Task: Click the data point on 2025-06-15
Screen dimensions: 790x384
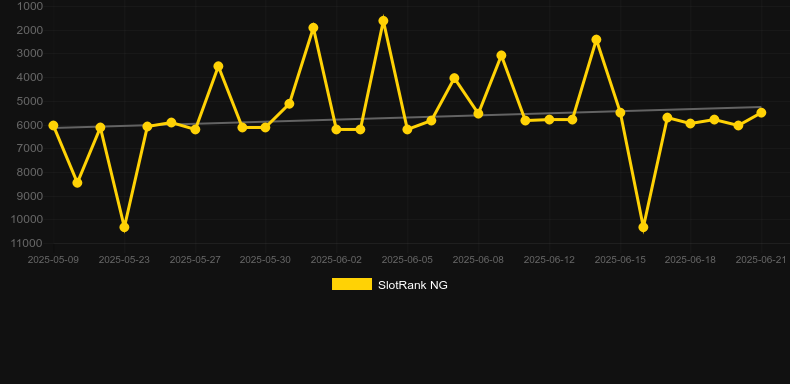Action: 620,112
